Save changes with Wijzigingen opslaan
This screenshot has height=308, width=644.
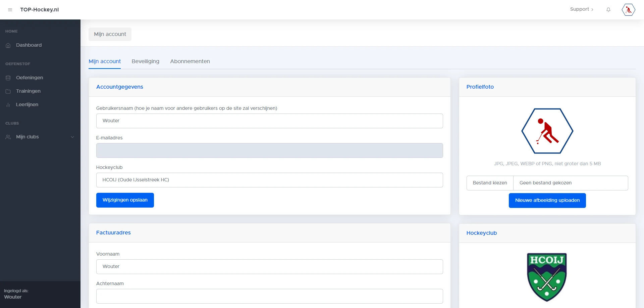tap(125, 200)
